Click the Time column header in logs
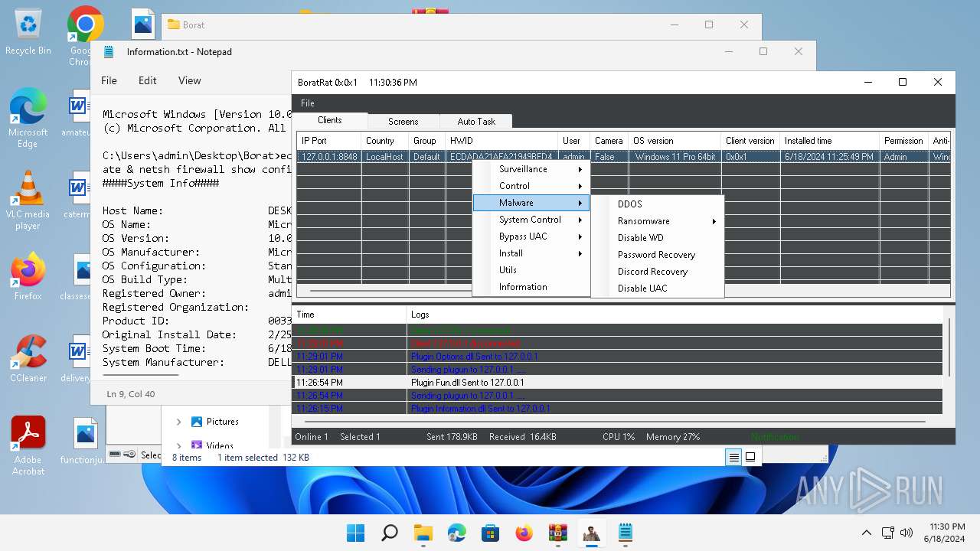 [349, 315]
